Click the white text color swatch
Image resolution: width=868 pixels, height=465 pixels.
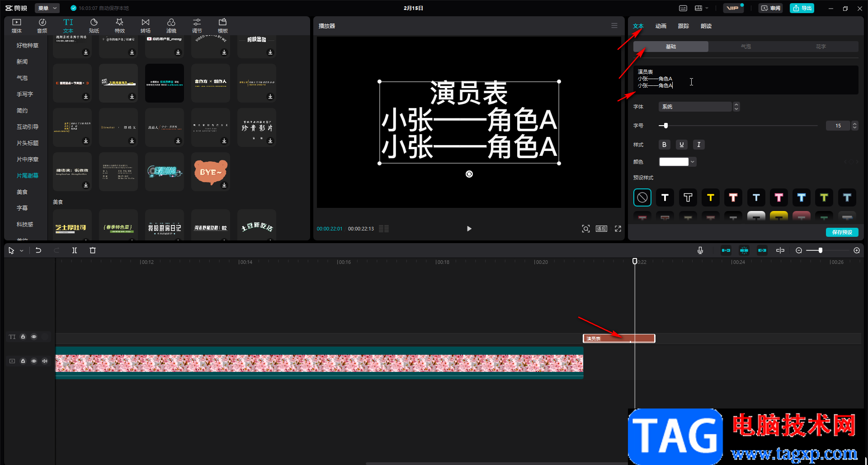pos(674,162)
